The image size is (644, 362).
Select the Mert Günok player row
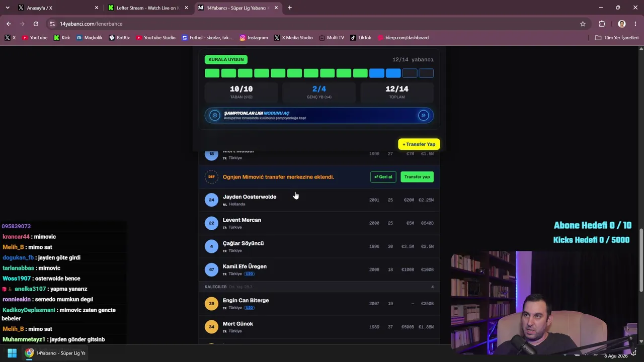319,327
